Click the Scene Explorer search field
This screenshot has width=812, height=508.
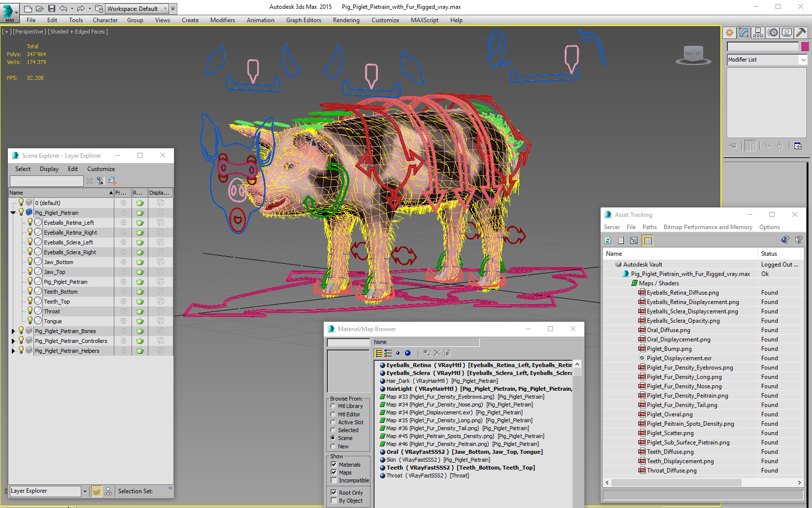click(x=47, y=181)
